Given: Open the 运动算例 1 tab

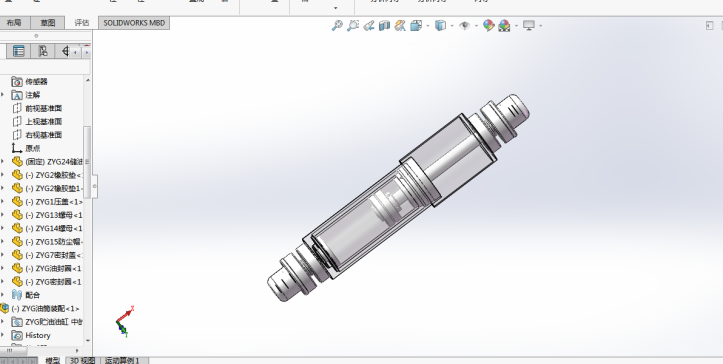Looking at the screenshot, I should [x=122, y=360].
